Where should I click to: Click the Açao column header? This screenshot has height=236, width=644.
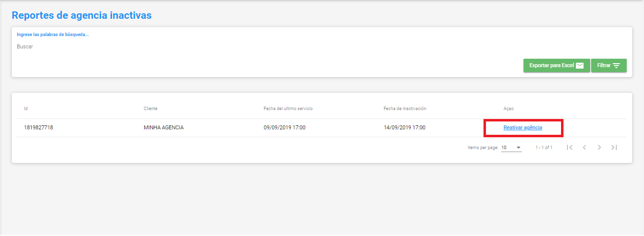click(x=509, y=108)
